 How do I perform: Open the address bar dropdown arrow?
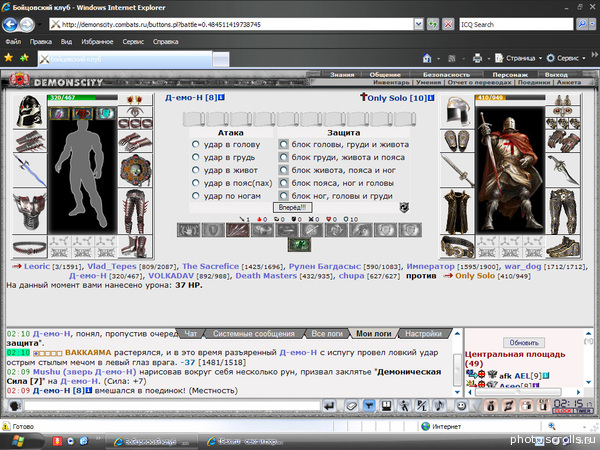[419, 24]
